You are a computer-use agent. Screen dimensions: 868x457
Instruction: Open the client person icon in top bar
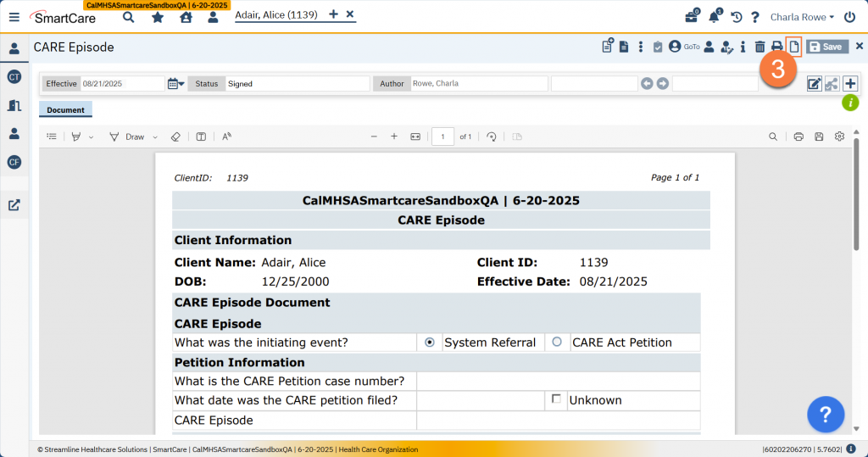point(213,17)
